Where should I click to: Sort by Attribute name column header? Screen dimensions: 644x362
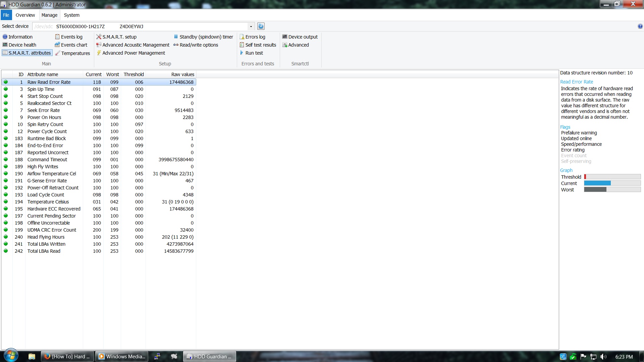click(x=54, y=74)
